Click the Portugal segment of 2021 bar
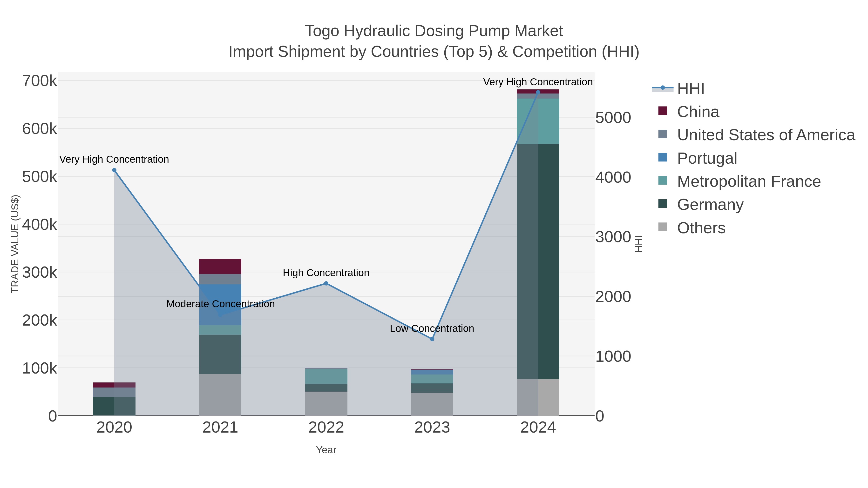Image resolution: width=868 pixels, height=488 pixels. [220, 305]
